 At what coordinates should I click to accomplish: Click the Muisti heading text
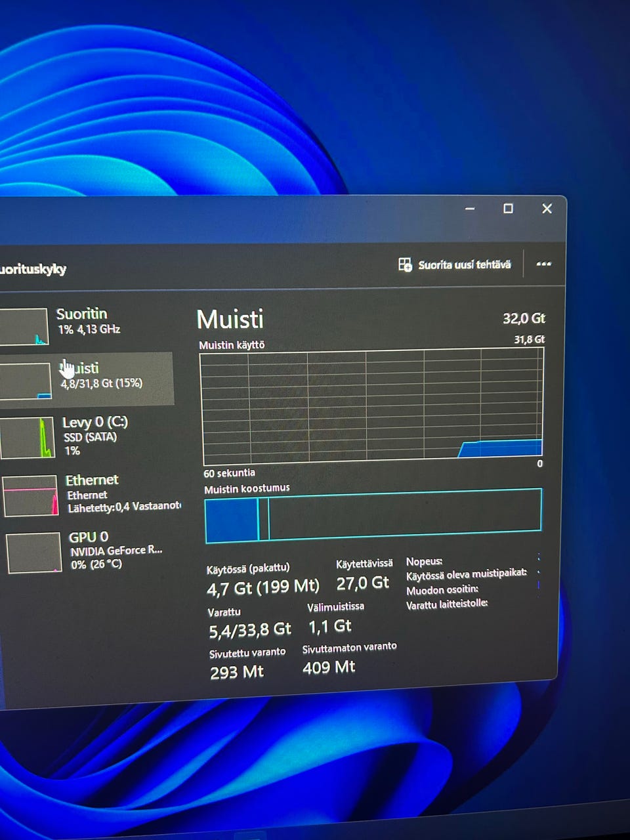pyautogui.click(x=230, y=320)
